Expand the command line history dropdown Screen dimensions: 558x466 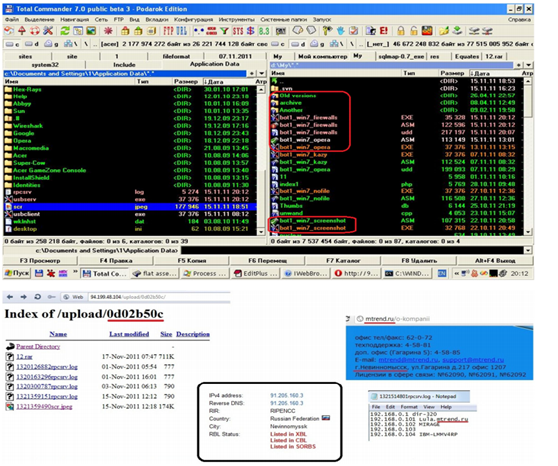click(x=528, y=250)
